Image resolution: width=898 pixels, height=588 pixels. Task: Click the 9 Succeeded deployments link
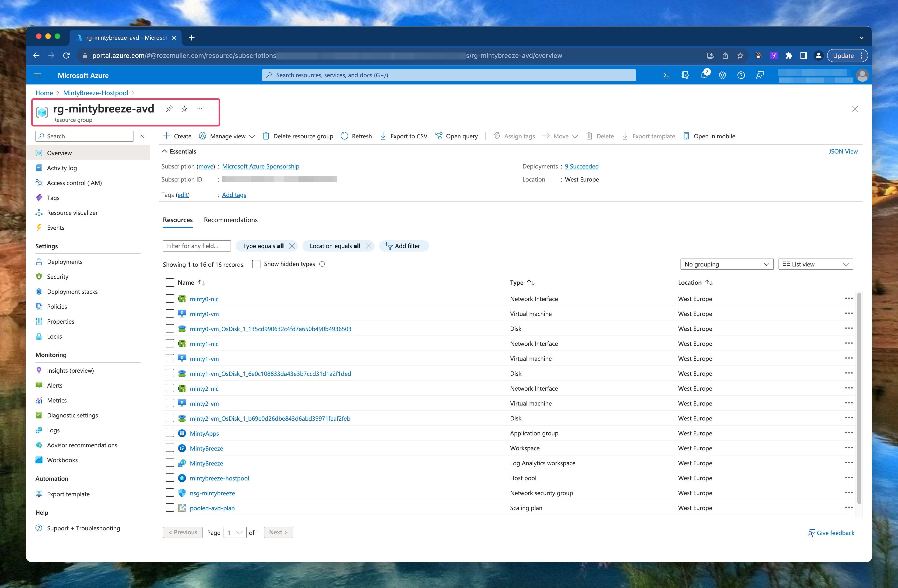[x=581, y=166]
